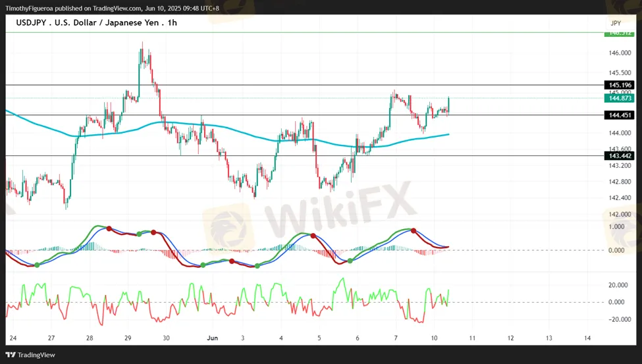Select the black 143.442 price level label
The height and width of the screenshot is (364, 642).
tap(620, 155)
